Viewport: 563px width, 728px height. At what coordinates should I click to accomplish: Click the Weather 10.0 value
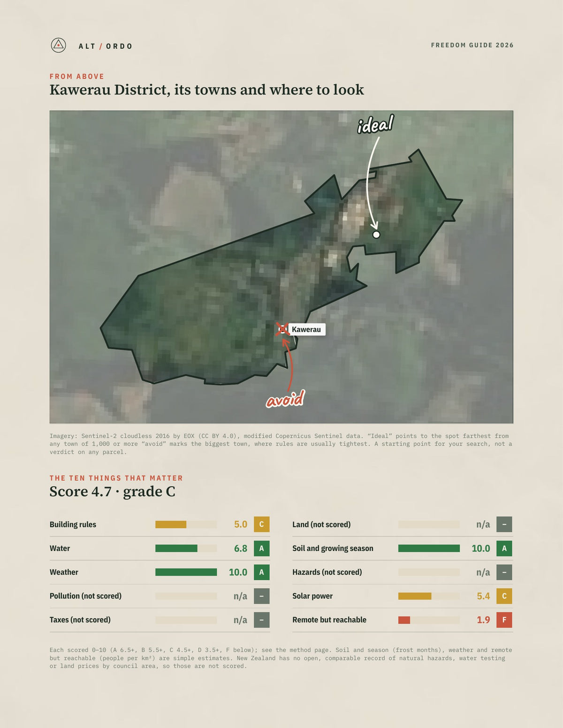pos(238,572)
